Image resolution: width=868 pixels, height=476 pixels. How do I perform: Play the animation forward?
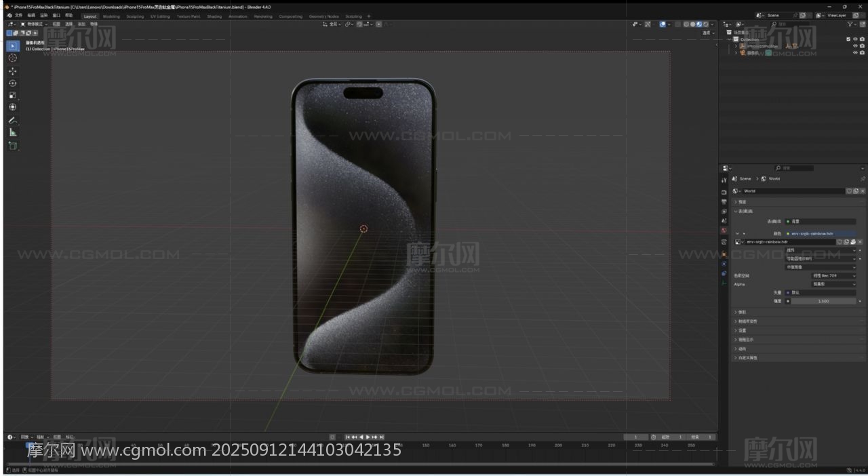point(368,437)
